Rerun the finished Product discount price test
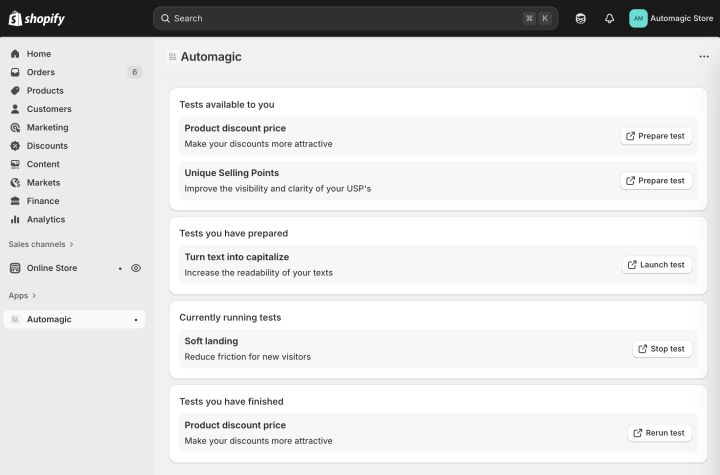Viewport: 720px width, 475px height. 659,433
